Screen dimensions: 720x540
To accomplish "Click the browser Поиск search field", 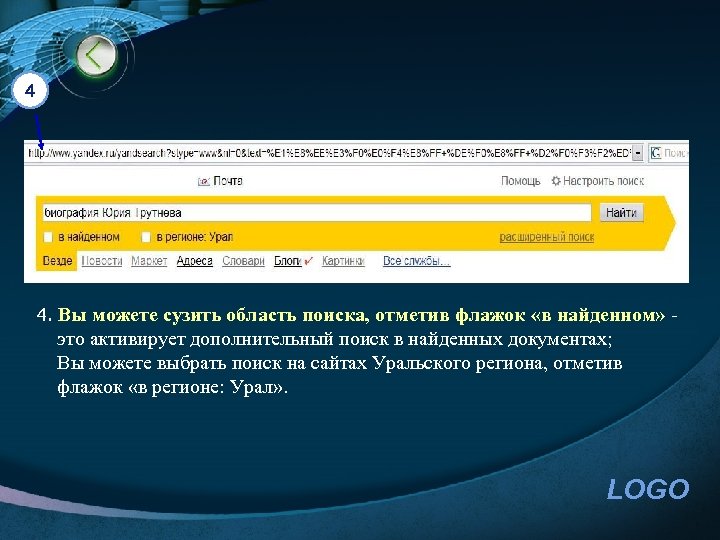I will pyautogui.click(x=675, y=153).
